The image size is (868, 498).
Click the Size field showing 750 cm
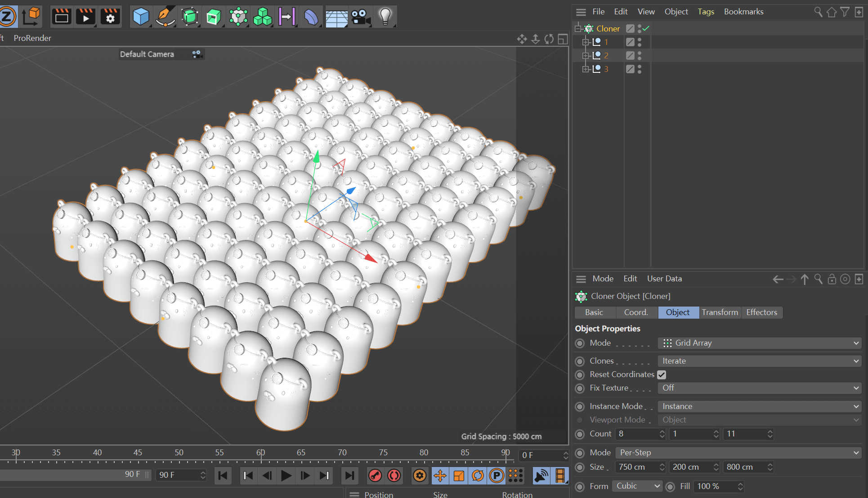click(x=640, y=467)
